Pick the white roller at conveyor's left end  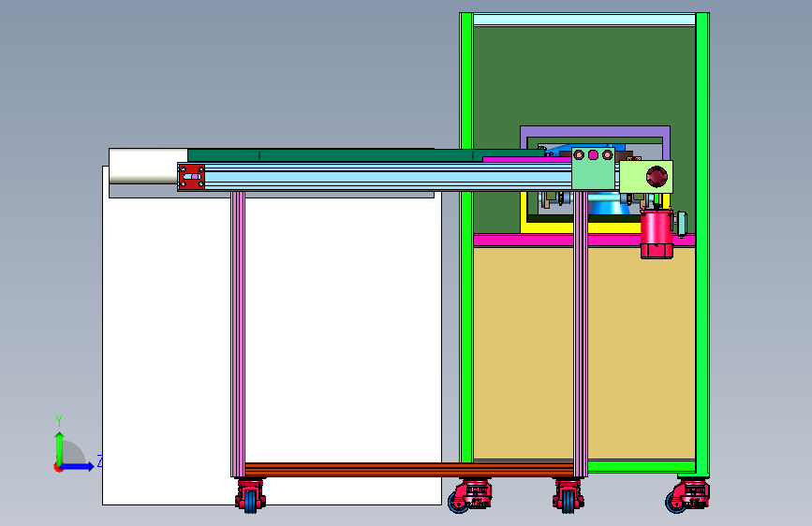click(148, 167)
